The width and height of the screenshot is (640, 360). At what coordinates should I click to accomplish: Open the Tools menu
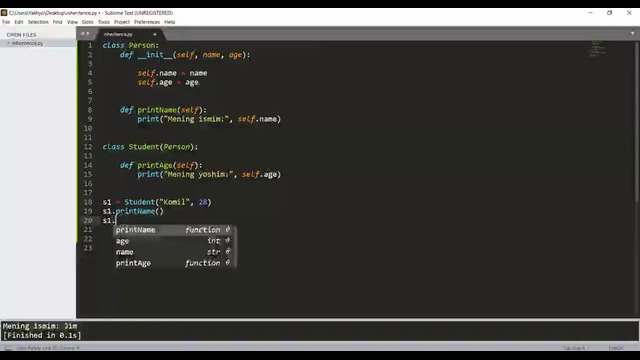pyautogui.click(x=104, y=22)
